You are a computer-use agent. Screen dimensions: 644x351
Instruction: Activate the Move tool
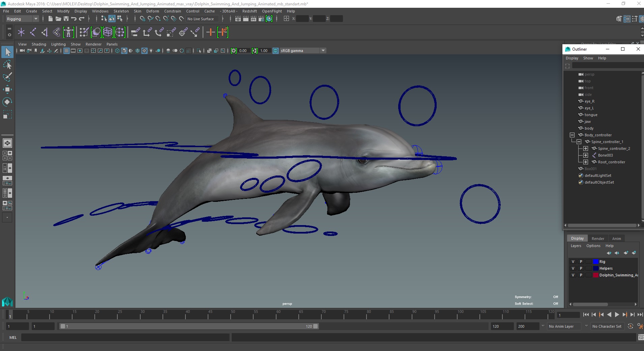7,89
